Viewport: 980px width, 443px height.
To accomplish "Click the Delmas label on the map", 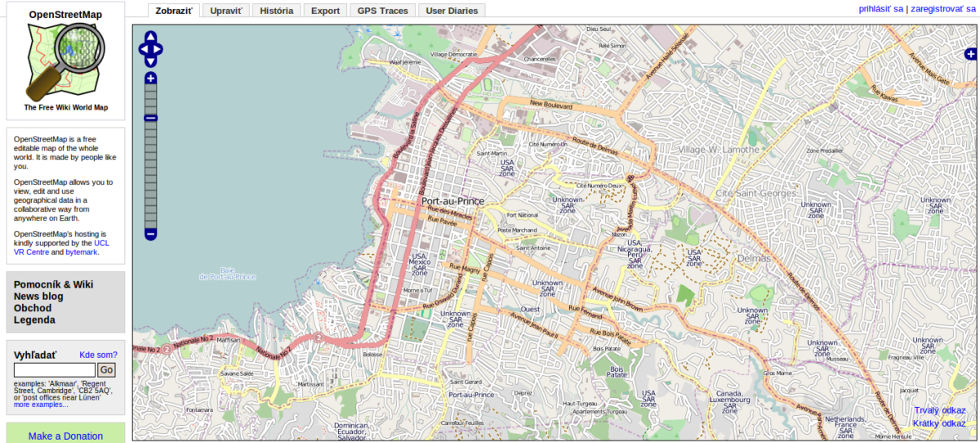I will point(753,258).
